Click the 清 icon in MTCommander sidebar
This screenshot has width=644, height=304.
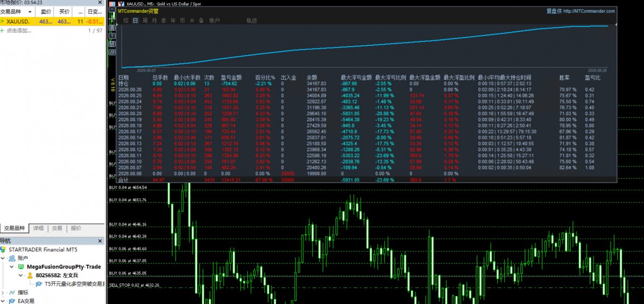[x=112, y=28]
